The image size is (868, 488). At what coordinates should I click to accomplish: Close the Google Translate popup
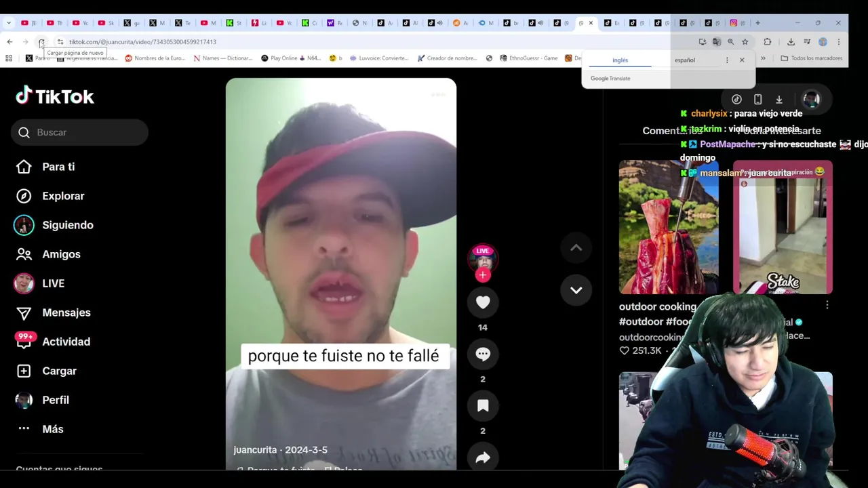coord(742,60)
